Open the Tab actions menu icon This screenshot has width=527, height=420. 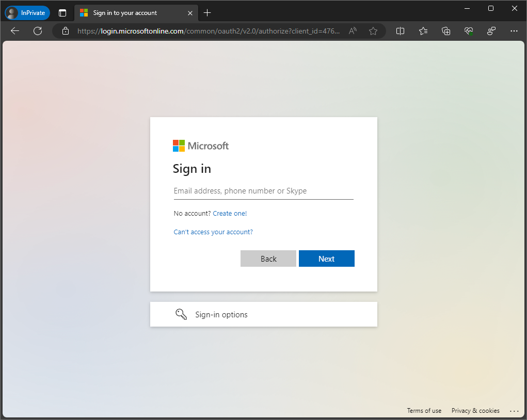(x=62, y=13)
